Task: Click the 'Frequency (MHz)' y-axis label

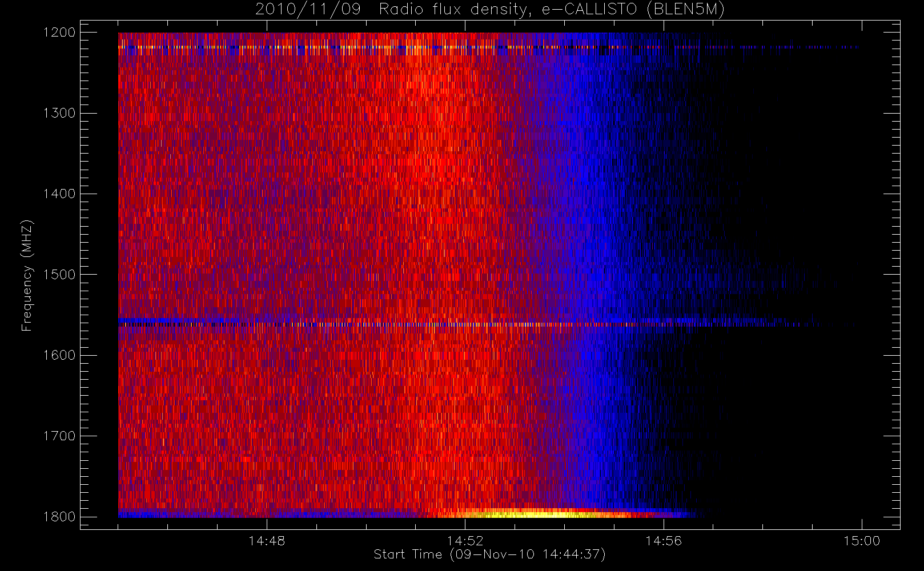Action: pyautogui.click(x=26, y=275)
